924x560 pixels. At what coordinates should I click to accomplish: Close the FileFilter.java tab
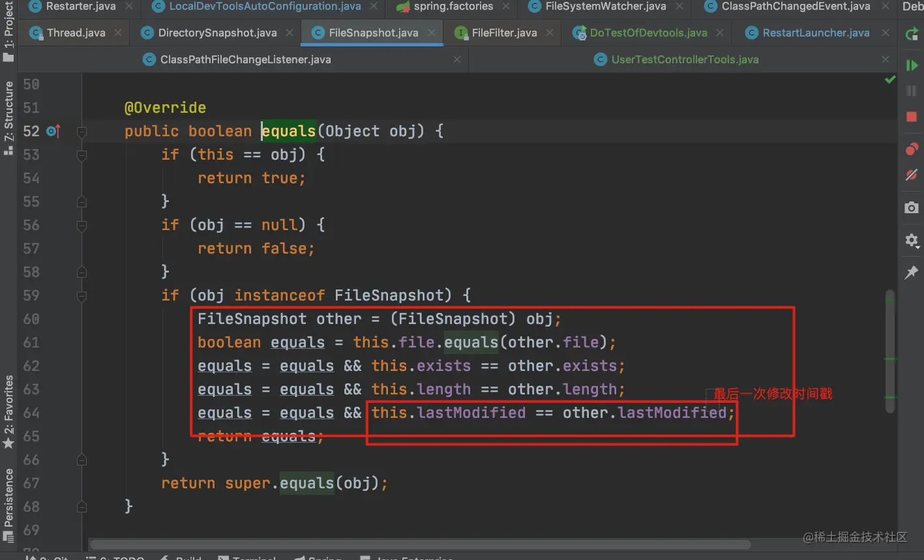pyautogui.click(x=550, y=33)
